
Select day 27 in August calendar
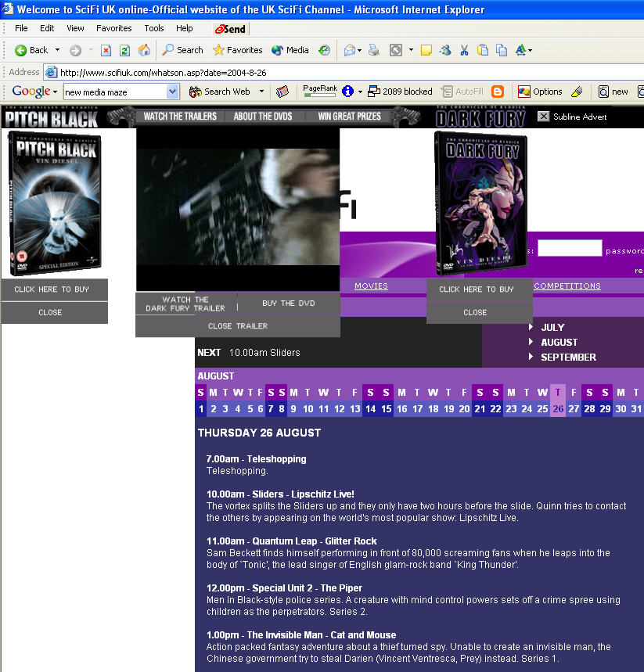pyautogui.click(x=574, y=409)
